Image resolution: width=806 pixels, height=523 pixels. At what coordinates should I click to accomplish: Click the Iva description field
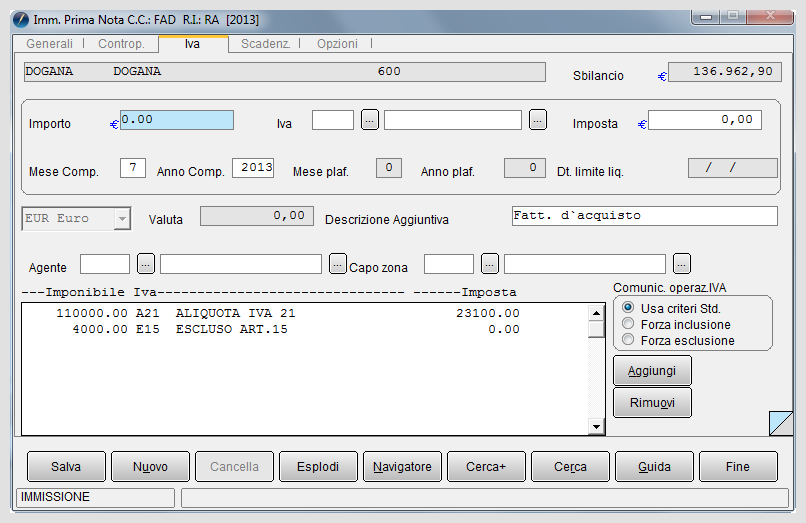(x=453, y=120)
